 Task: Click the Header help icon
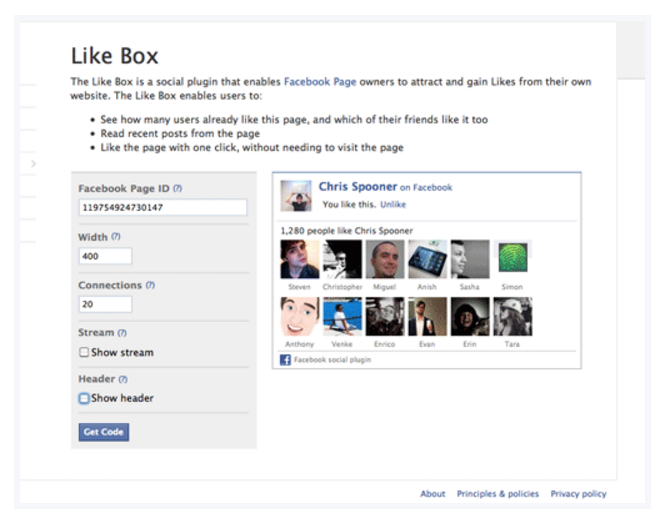(123, 379)
